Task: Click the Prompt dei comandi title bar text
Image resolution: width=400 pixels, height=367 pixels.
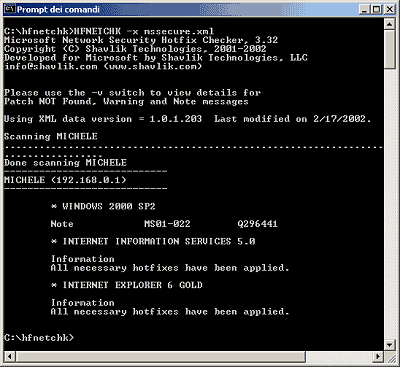Action: [x=58, y=9]
